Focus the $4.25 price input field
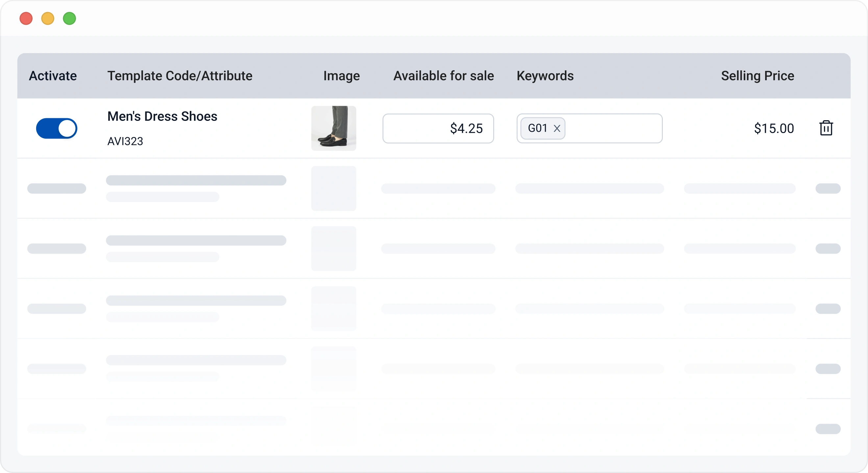The height and width of the screenshot is (473, 868). (x=438, y=128)
